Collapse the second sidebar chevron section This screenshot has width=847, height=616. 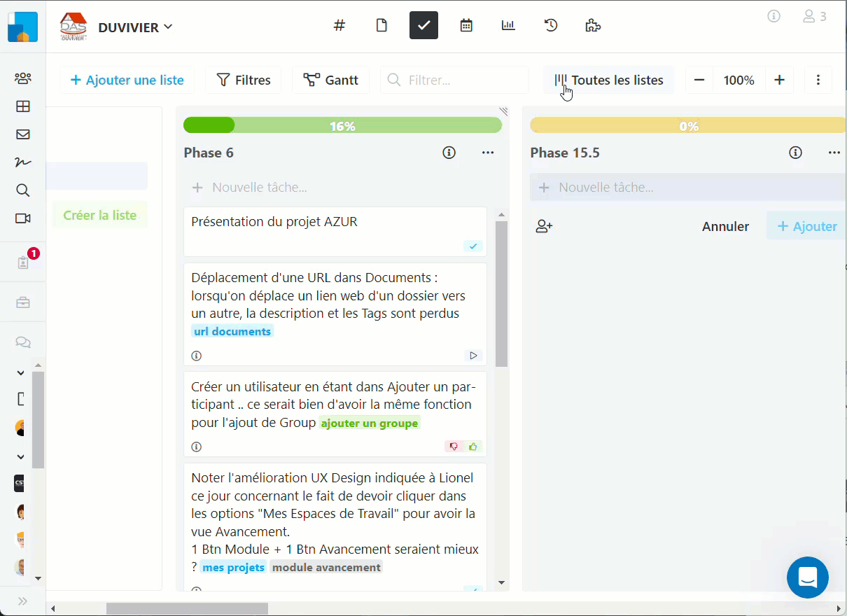pyautogui.click(x=20, y=457)
